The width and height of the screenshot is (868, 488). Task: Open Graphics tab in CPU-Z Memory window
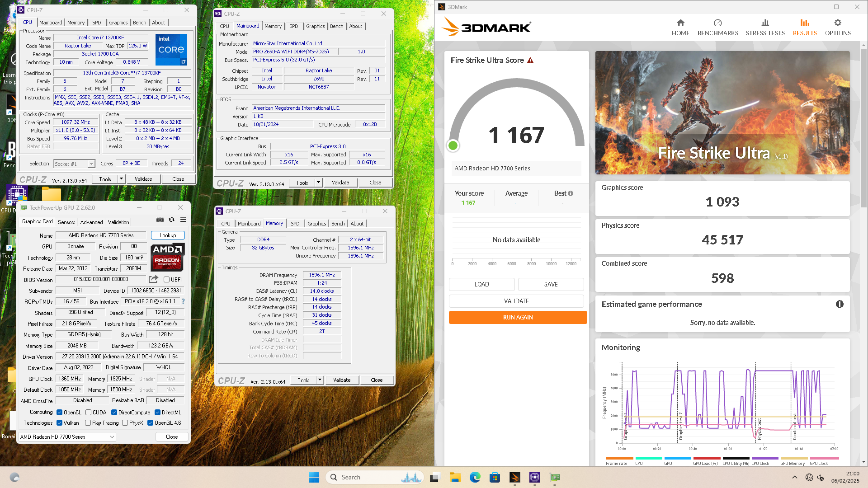click(316, 224)
